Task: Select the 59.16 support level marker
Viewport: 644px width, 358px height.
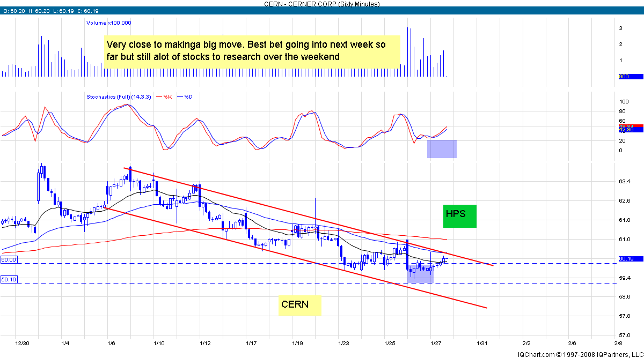Action: [x=9, y=279]
